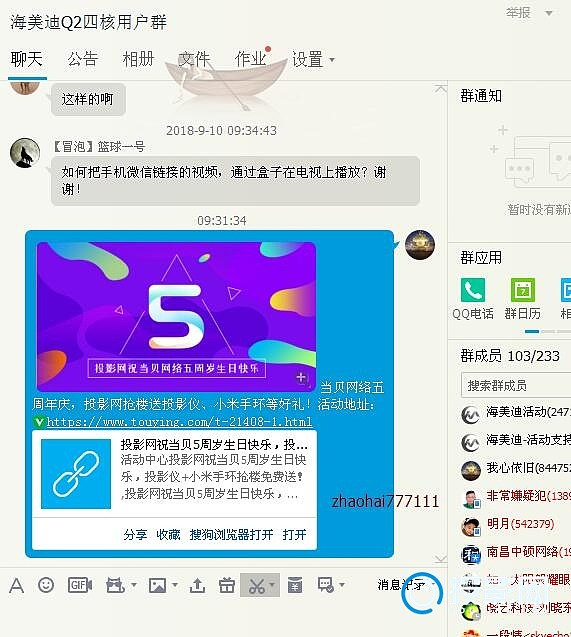The height and width of the screenshot is (637, 571).
Task: Click the send-image picture icon
Action: pos(158,585)
